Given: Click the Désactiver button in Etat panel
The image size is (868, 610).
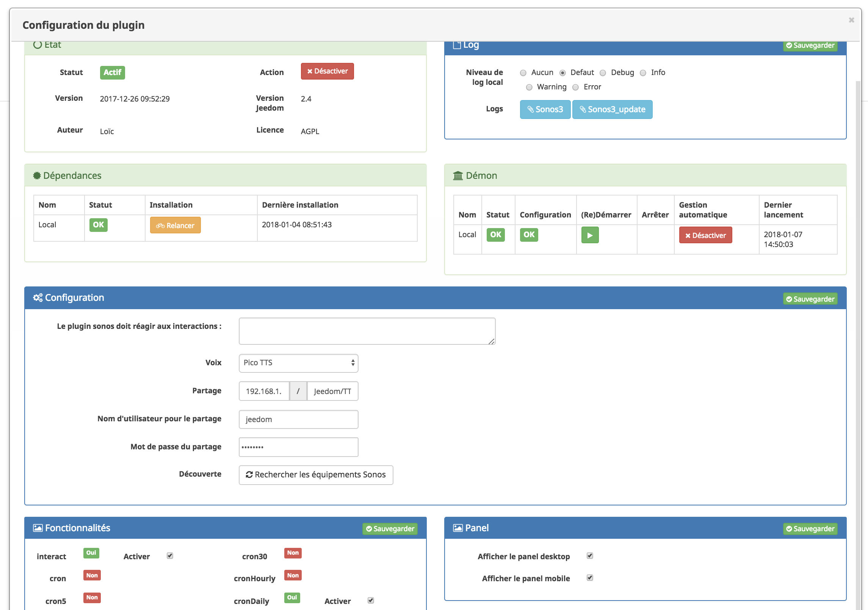Looking at the screenshot, I should (327, 71).
